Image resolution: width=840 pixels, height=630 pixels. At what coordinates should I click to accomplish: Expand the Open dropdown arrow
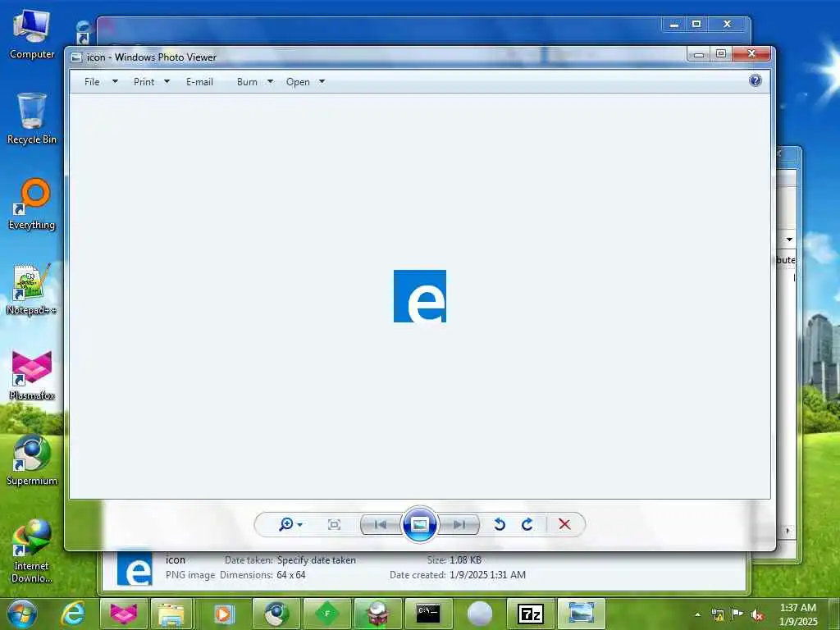pyautogui.click(x=322, y=81)
